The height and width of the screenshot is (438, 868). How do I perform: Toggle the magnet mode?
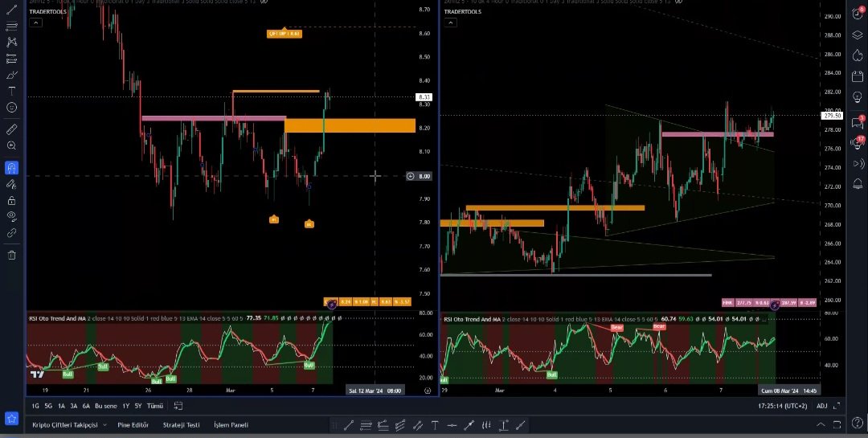coord(11,168)
